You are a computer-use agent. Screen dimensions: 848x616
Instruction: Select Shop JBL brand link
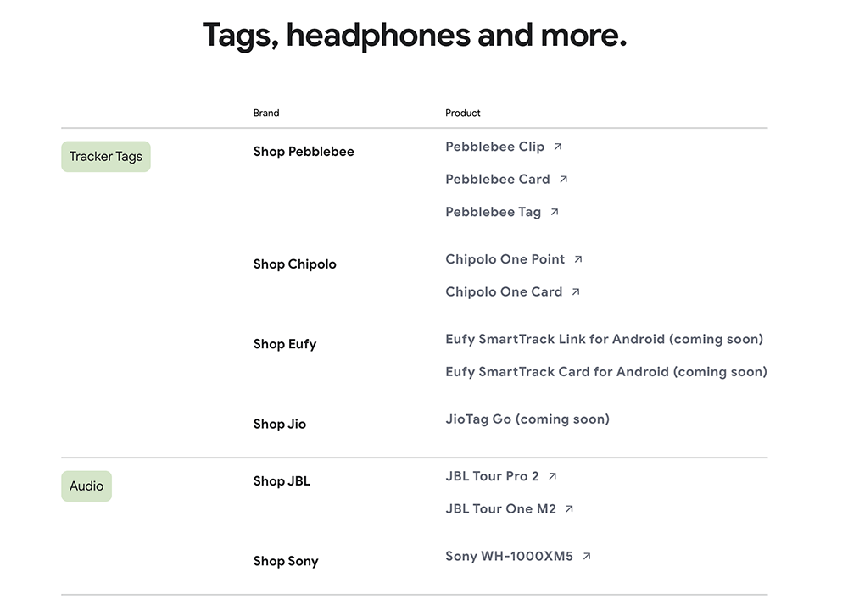[x=282, y=481]
